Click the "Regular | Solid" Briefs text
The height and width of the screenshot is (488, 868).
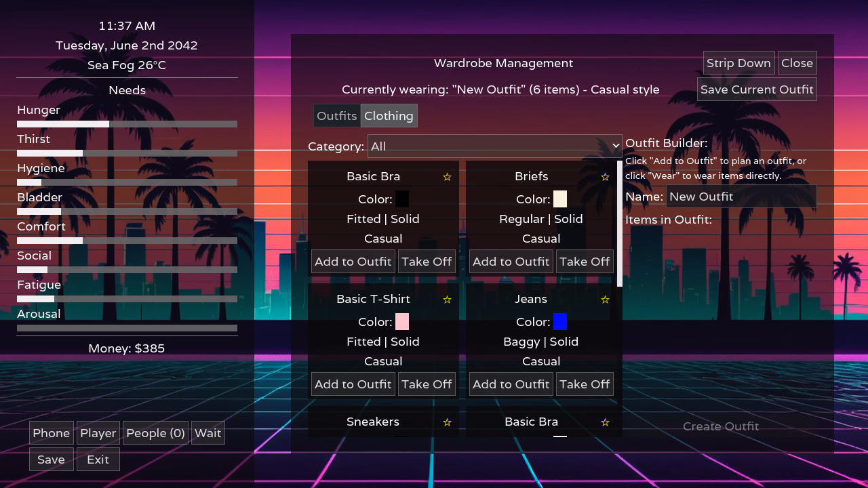[541, 219]
